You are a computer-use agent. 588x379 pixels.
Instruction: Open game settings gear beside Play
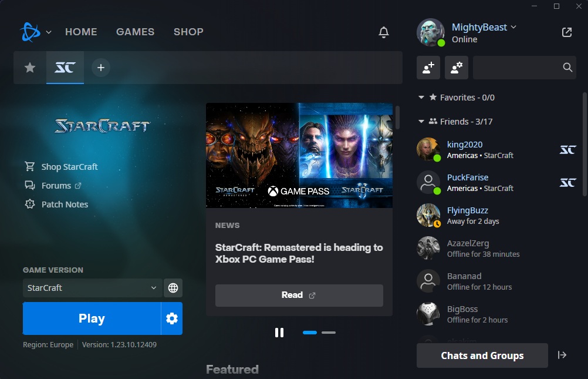(x=172, y=318)
